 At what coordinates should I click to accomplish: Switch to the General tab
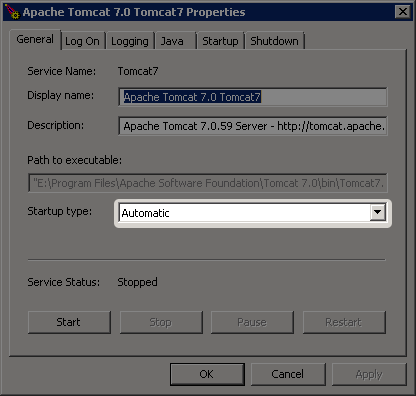coord(35,39)
